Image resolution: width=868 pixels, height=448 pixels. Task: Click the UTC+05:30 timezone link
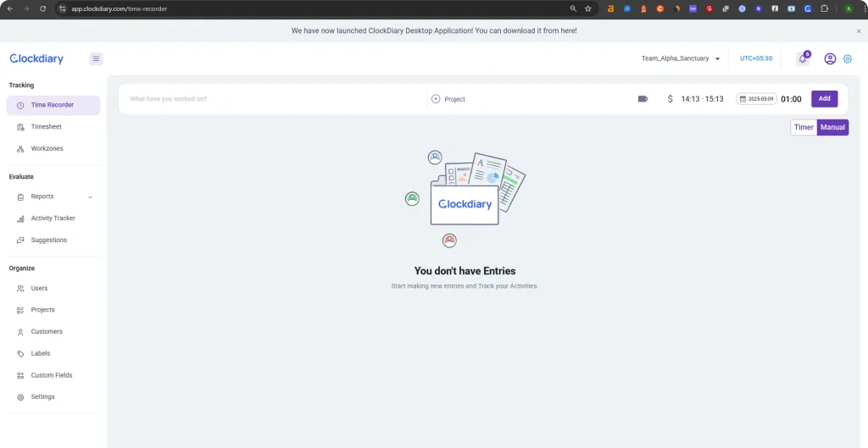pyautogui.click(x=755, y=58)
